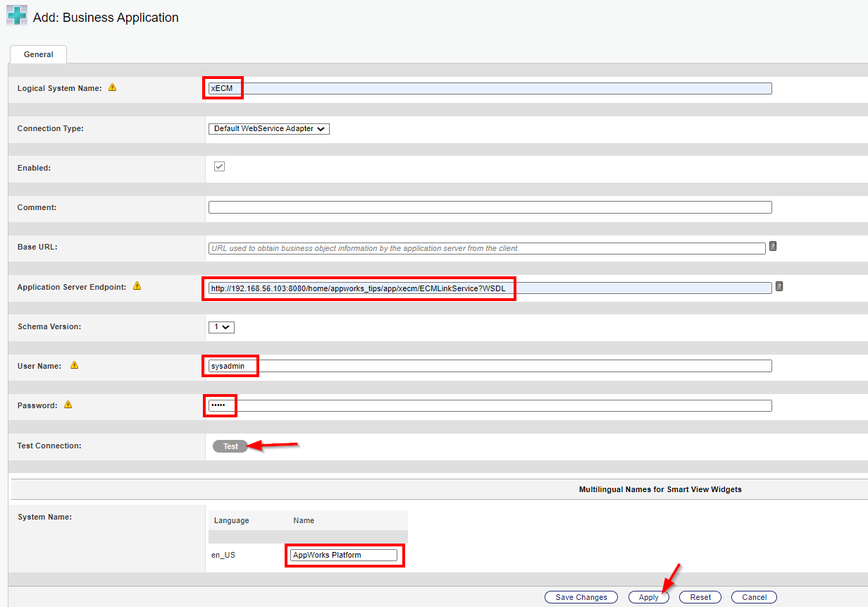Open Connection Type dropdown
Viewport: 868px width, 607px height.
tap(268, 129)
